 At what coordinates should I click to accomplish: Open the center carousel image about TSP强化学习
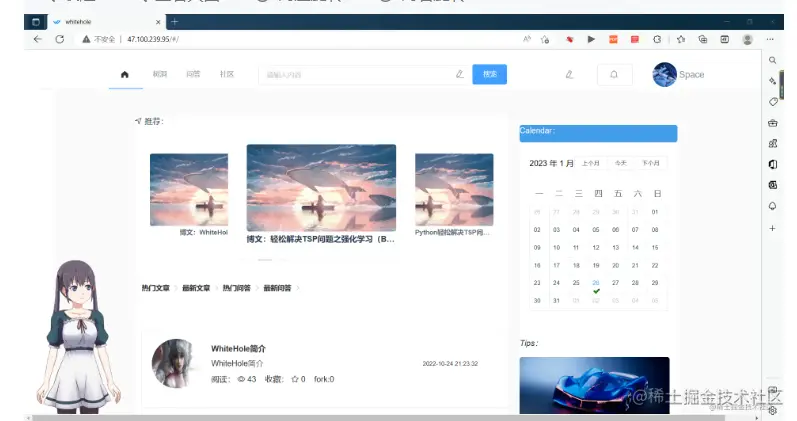321,188
